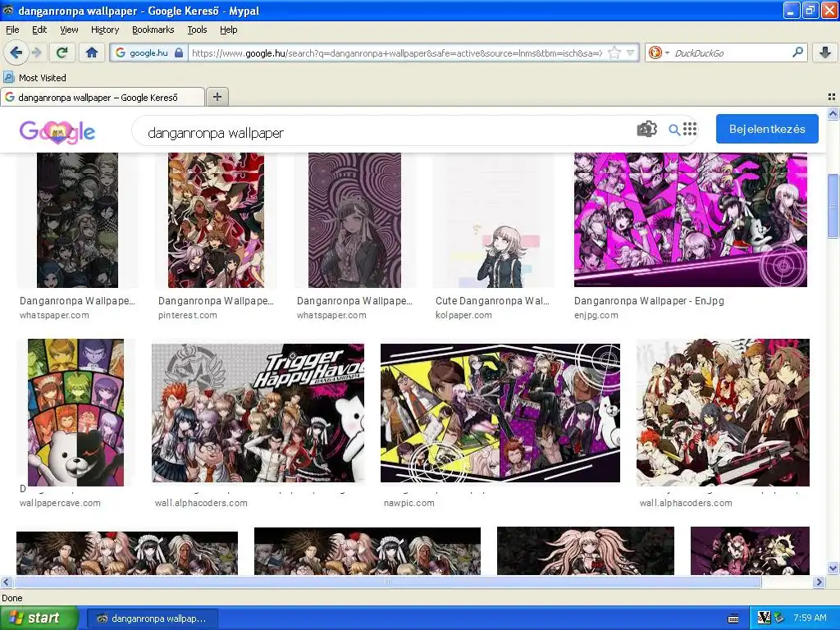This screenshot has height=630, width=840.
Task: Select the danganronpa wallpap... taskbar window
Action: [x=152, y=619]
